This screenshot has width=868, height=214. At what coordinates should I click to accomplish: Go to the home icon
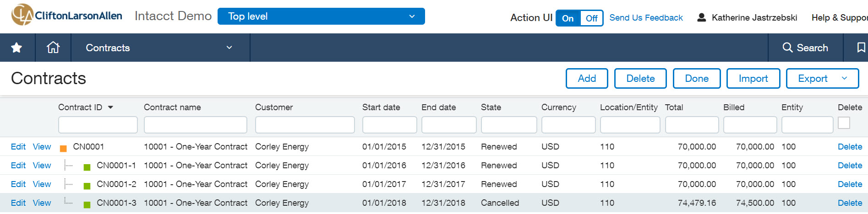(x=53, y=48)
